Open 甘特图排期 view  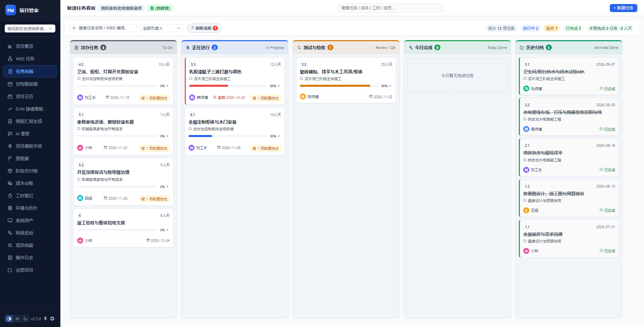[30, 84]
